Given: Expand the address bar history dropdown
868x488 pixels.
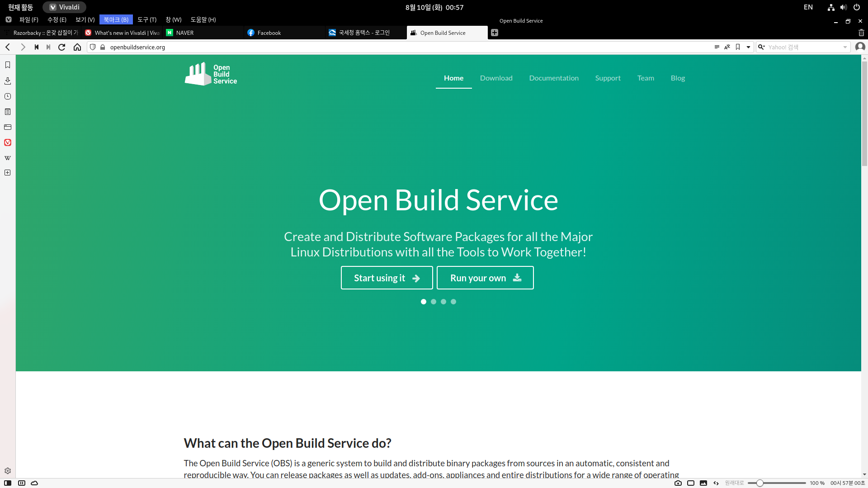Looking at the screenshot, I should [749, 47].
